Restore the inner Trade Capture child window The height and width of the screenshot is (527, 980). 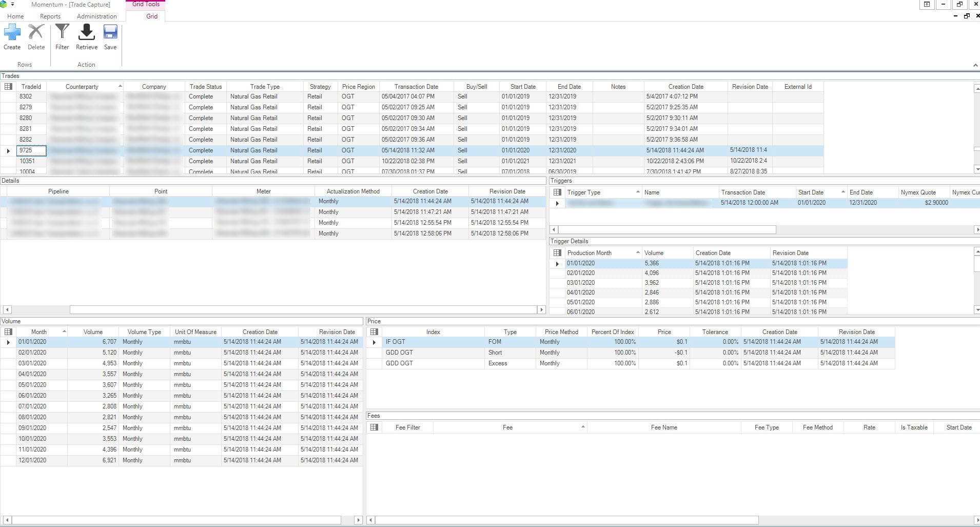click(x=967, y=16)
